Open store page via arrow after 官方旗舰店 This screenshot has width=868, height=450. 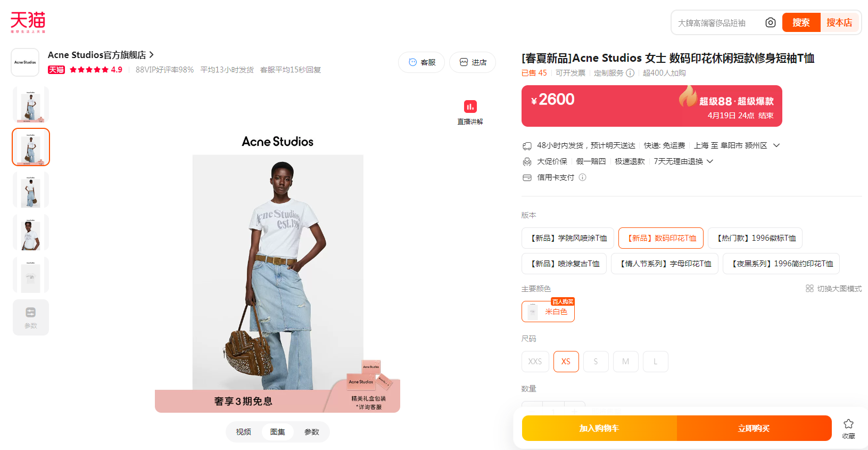152,55
